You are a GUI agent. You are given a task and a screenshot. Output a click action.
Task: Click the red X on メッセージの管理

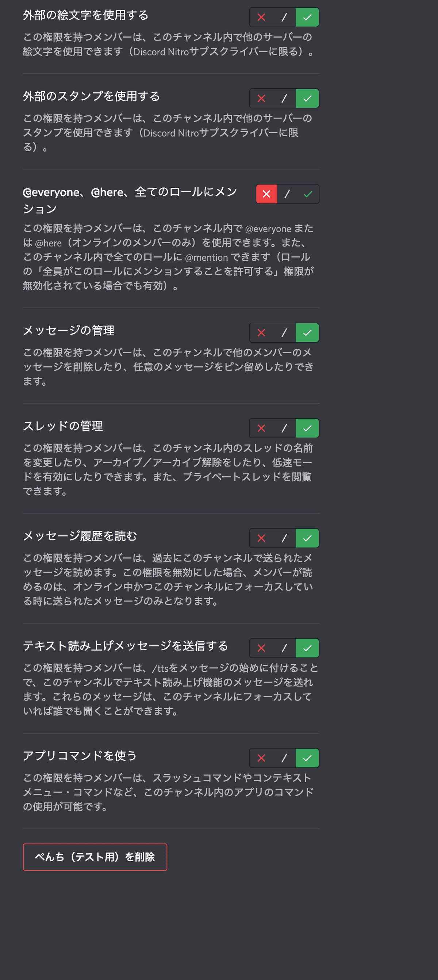pos(261,332)
